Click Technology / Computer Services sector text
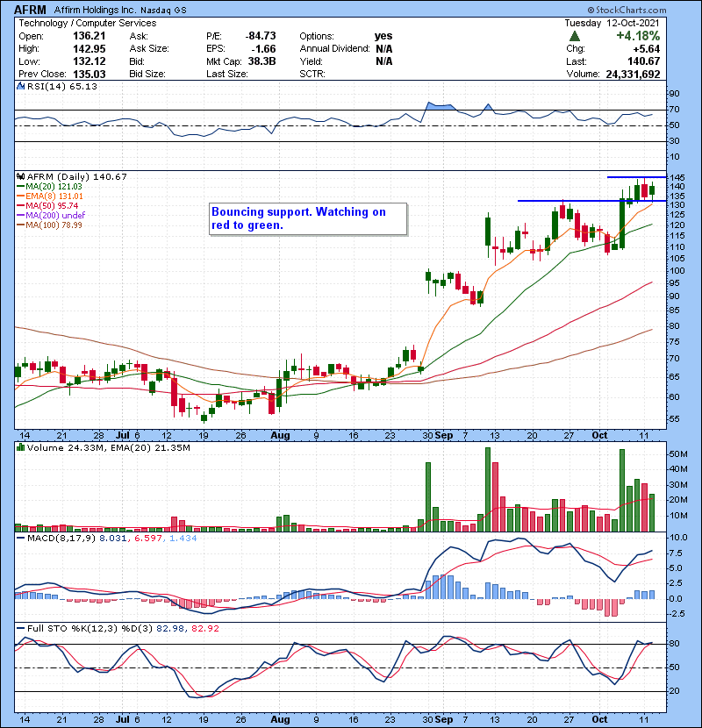The image size is (702, 728). point(88,23)
